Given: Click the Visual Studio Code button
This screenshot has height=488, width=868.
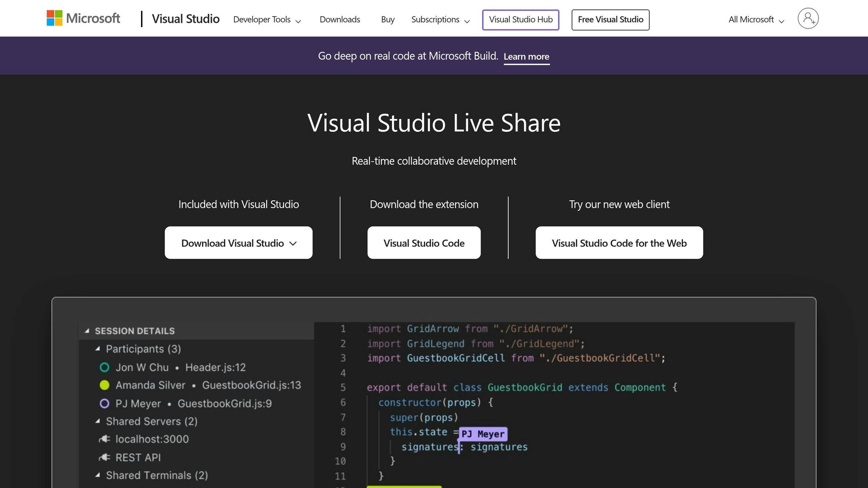Looking at the screenshot, I should pos(424,243).
